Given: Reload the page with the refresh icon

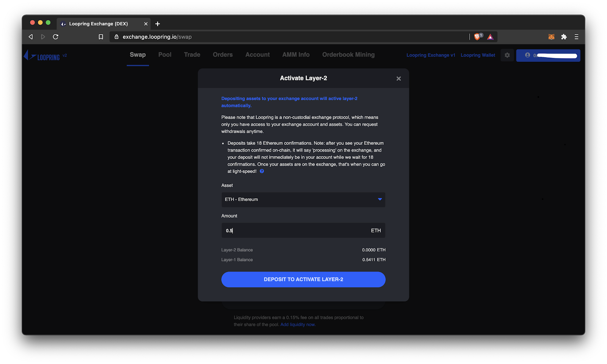Looking at the screenshot, I should (55, 37).
